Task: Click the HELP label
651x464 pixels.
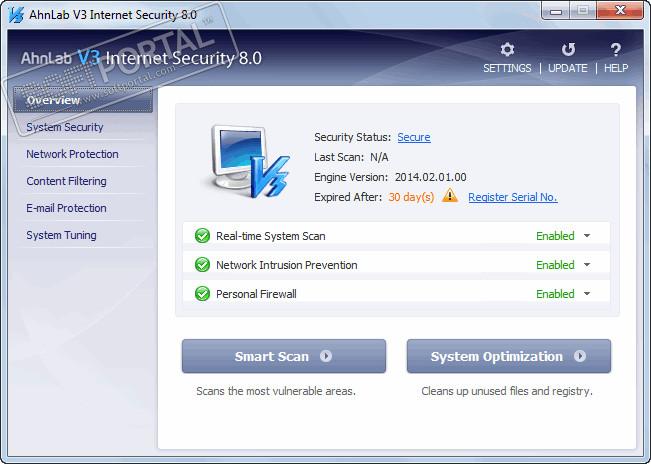Action: click(616, 68)
